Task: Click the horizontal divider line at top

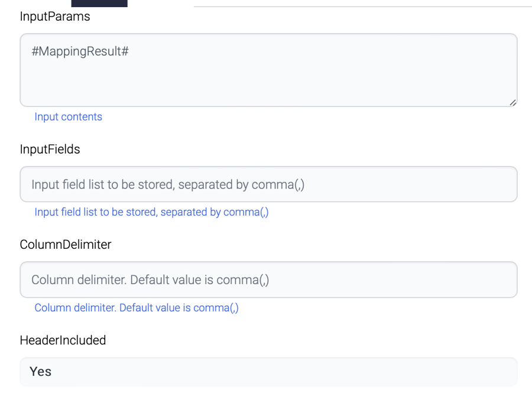Action: [x=362, y=6]
